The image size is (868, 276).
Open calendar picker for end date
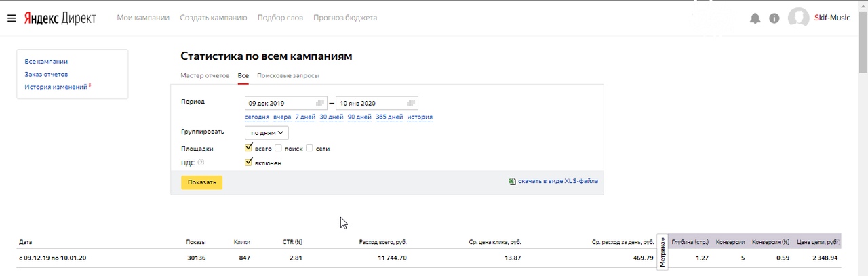411,103
